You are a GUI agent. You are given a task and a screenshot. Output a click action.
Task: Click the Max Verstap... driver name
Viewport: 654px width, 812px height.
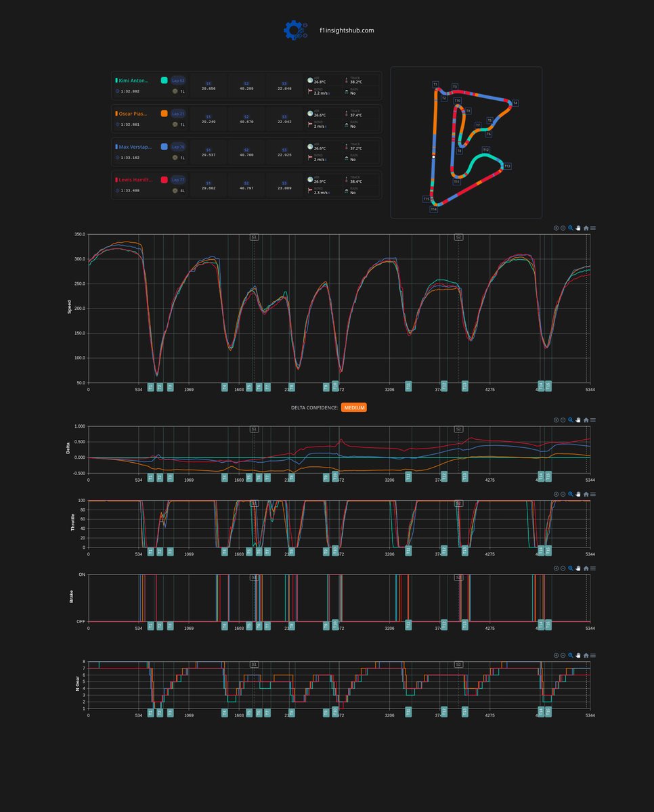click(x=135, y=147)
